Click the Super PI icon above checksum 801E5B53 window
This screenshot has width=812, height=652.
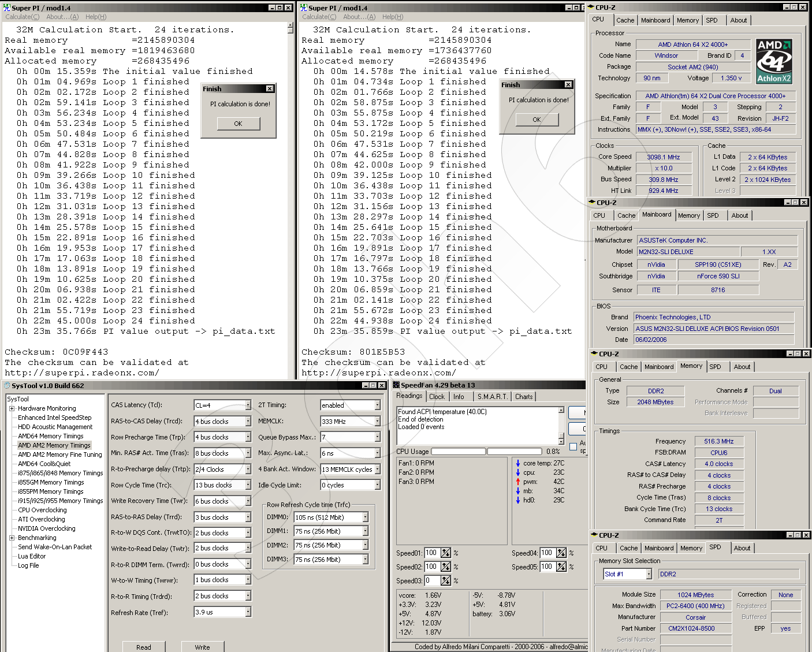303,8
